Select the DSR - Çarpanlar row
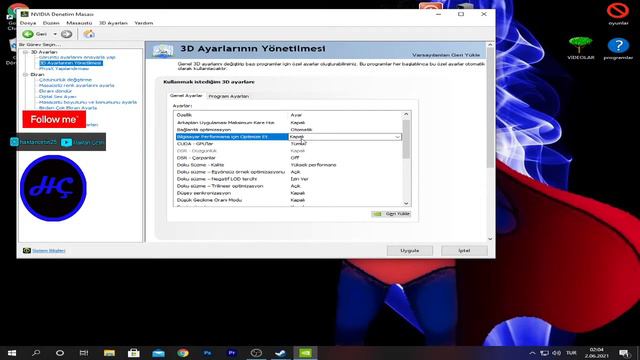The height and width of the screenshot is (360, 640). tap(288, 158)
